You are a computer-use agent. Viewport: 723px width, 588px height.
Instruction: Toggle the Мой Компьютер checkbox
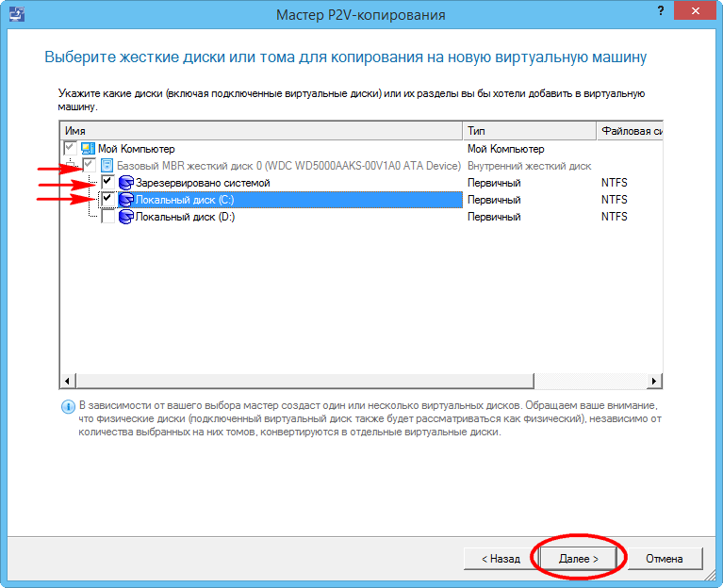(x=70, y=148)
